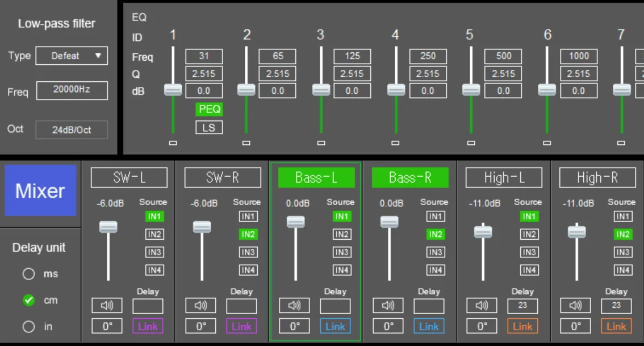
Task: Click the small reset box under EQ band 4
Action: (395, 143)
